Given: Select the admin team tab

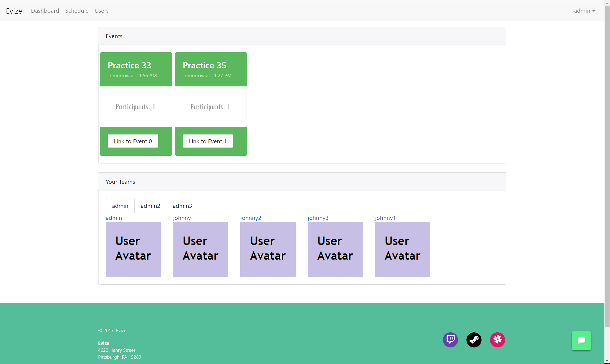Looking at the screenshot, I should coord(120,206).
